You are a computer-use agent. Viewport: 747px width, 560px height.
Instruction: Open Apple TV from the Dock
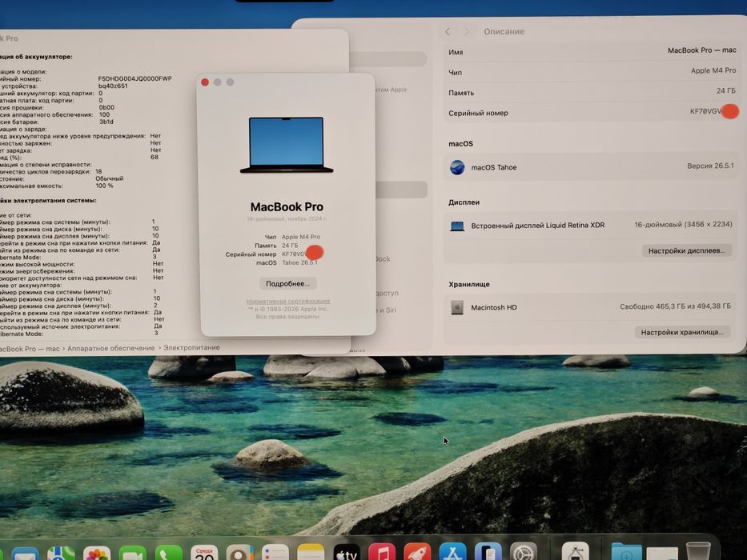[x=347, y=552]
